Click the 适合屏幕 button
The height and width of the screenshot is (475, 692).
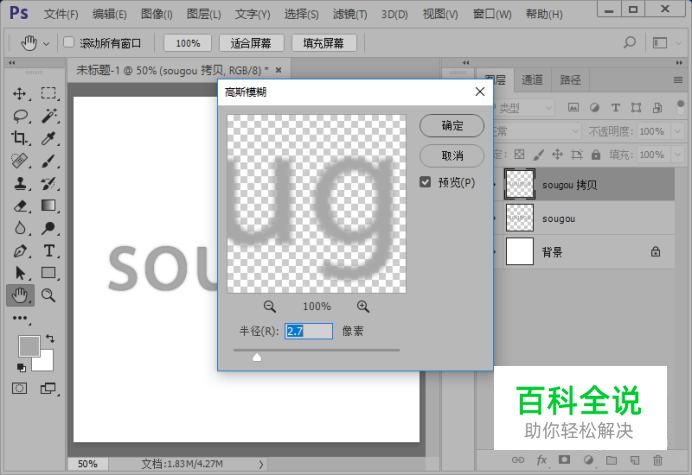(x=251, y=43)
